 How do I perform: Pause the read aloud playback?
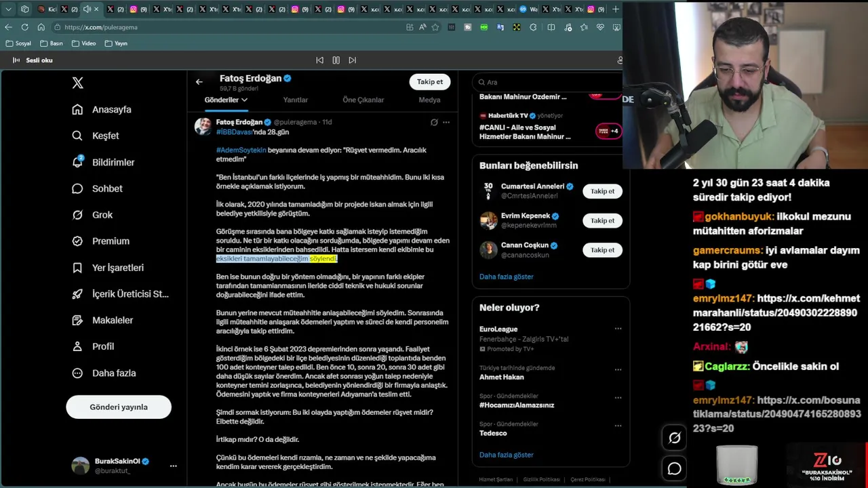click(336, 60)
